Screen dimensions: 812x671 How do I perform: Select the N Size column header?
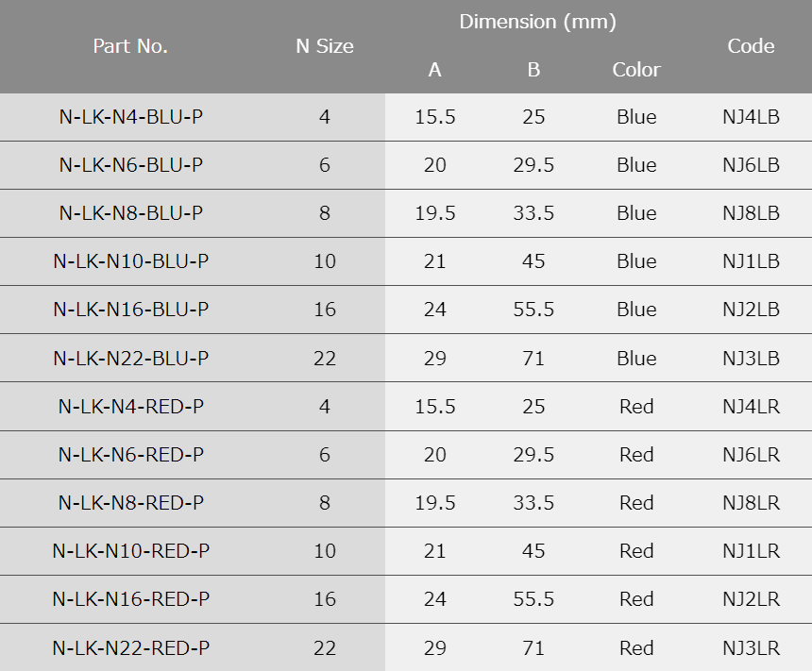(325, 46)
